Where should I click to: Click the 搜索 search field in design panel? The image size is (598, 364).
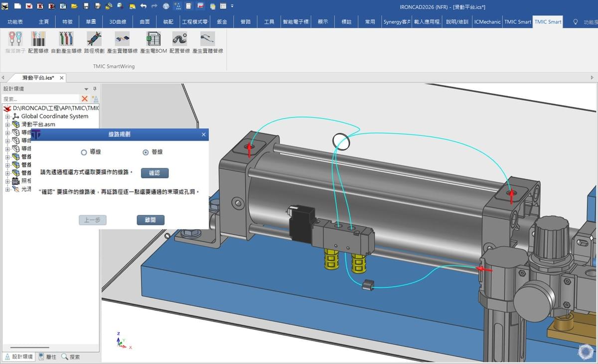point(40,99)
